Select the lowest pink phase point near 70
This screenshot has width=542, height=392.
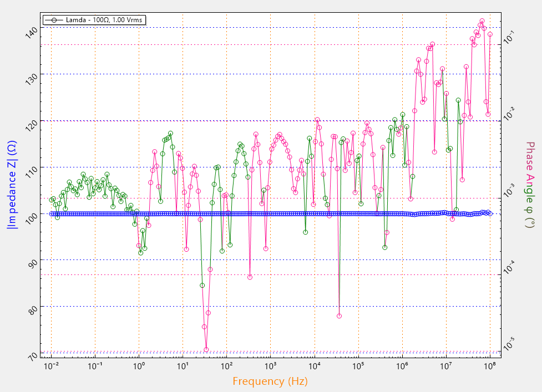coord(206,349)
